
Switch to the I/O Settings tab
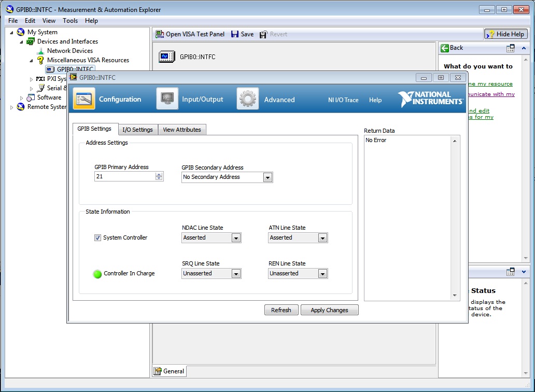[137, 130]
